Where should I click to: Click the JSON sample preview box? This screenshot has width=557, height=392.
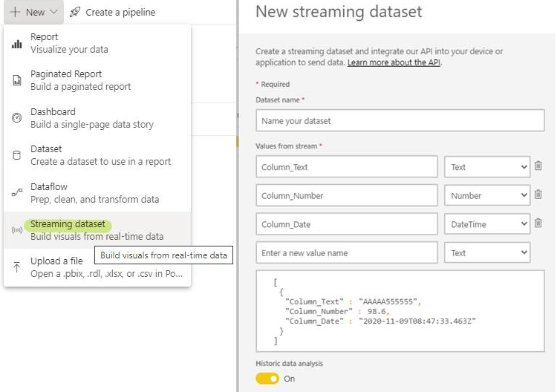[x=400, y=311]
